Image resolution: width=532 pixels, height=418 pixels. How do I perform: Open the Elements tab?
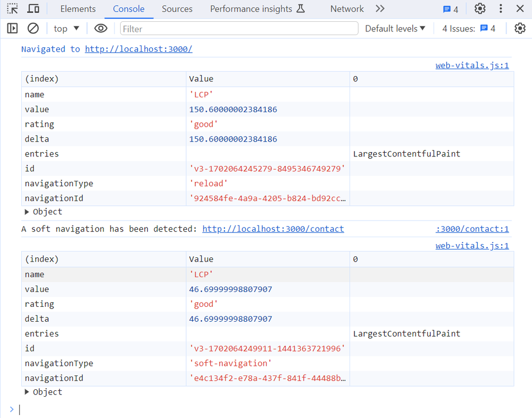coord(78,9)
